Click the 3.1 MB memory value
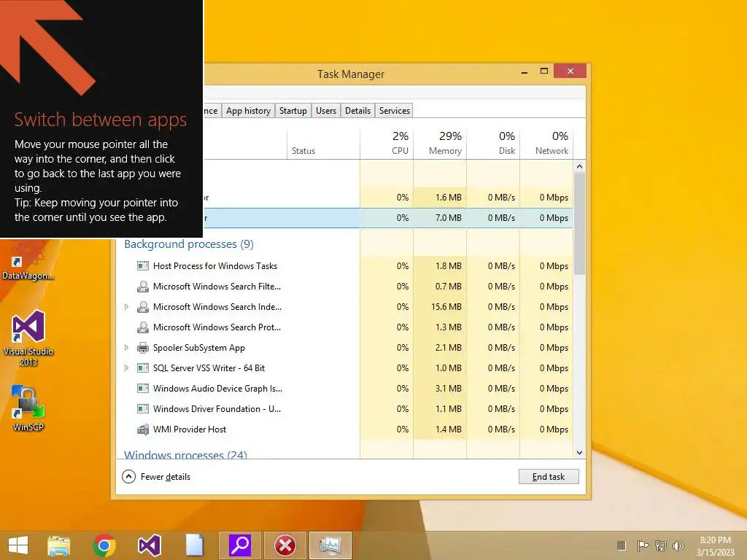The width and height of the screenshot is (747, 560). 449,389
